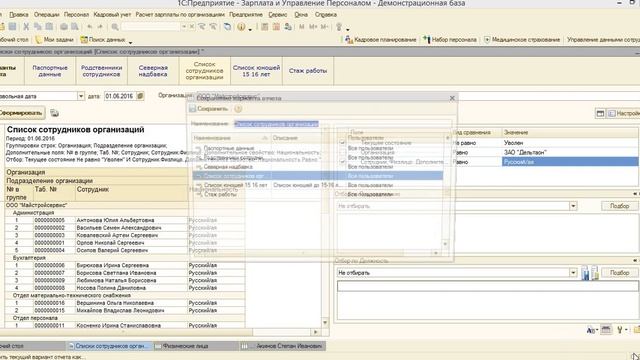Click icon right of Сформировать button
Image resolution: width=640 pixels, height=360 pixels.
point(54,113)
